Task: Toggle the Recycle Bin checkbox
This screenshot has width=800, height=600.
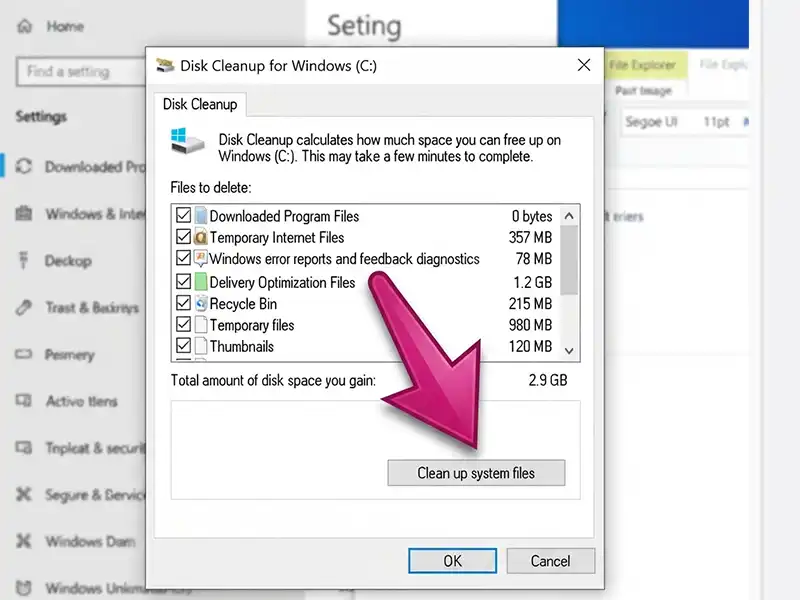Action: tap(183, 303)
